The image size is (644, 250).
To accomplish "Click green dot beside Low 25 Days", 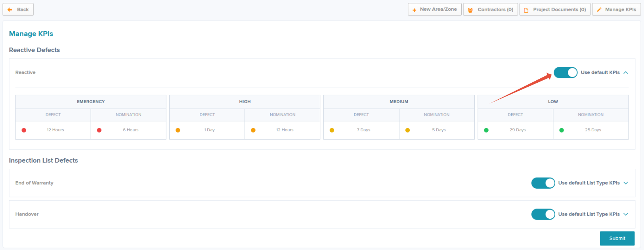I will [562, 130].
